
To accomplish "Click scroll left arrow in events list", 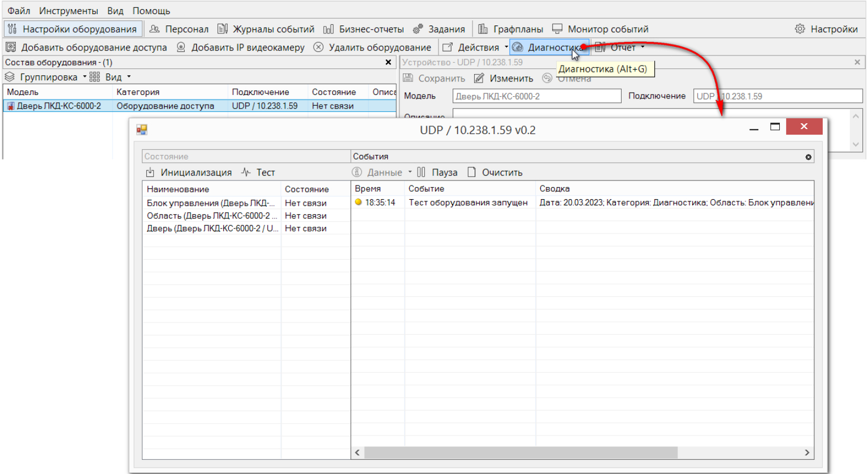I will point(357,453).
